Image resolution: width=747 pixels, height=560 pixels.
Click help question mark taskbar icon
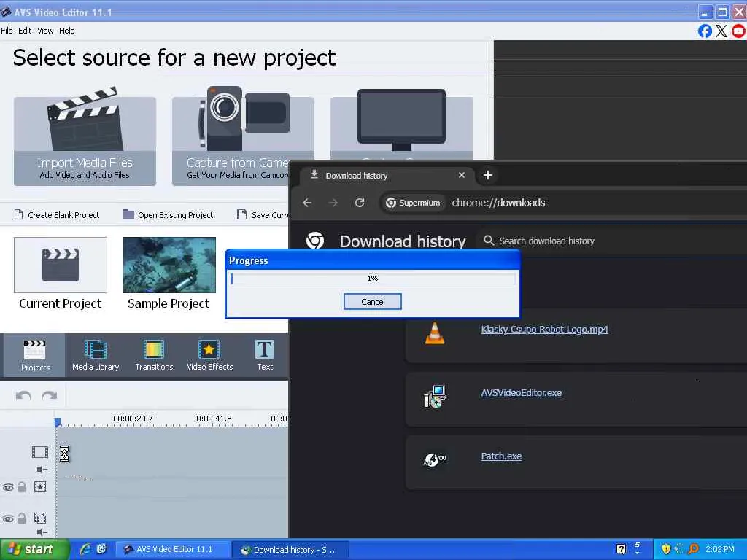pyautogui.click(x=621, y=549)
